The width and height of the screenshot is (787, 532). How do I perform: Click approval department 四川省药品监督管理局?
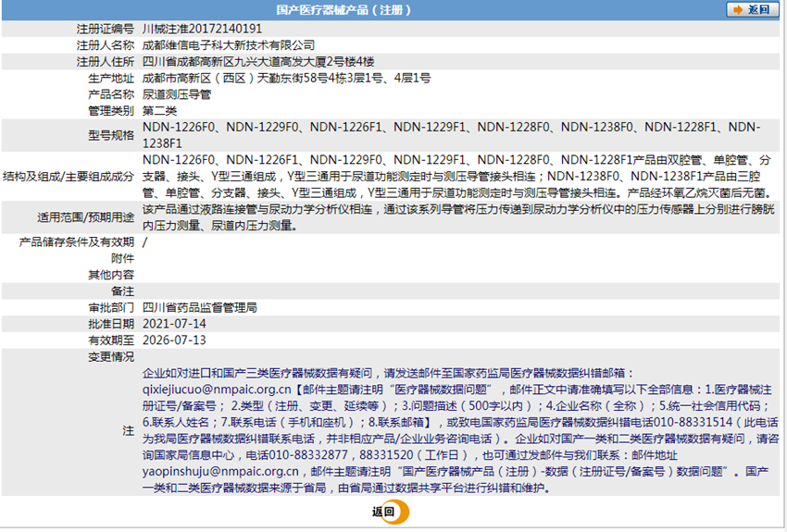click(200, 307)
